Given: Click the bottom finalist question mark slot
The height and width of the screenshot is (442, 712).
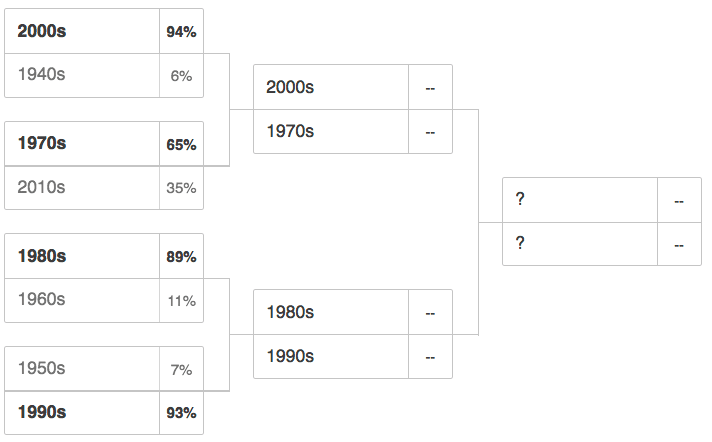Looking at the screenshot, I should tap(580, 244).
